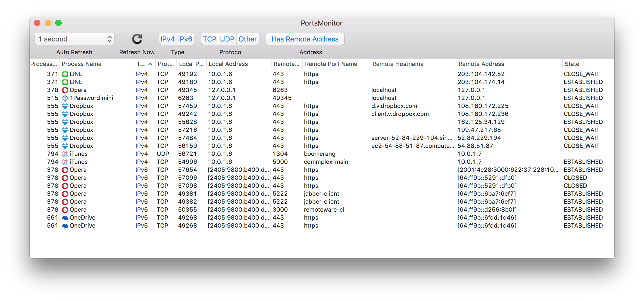644x301 pixels.
Task: Toggle the UDP protocol filter
Action: [227, 39]
